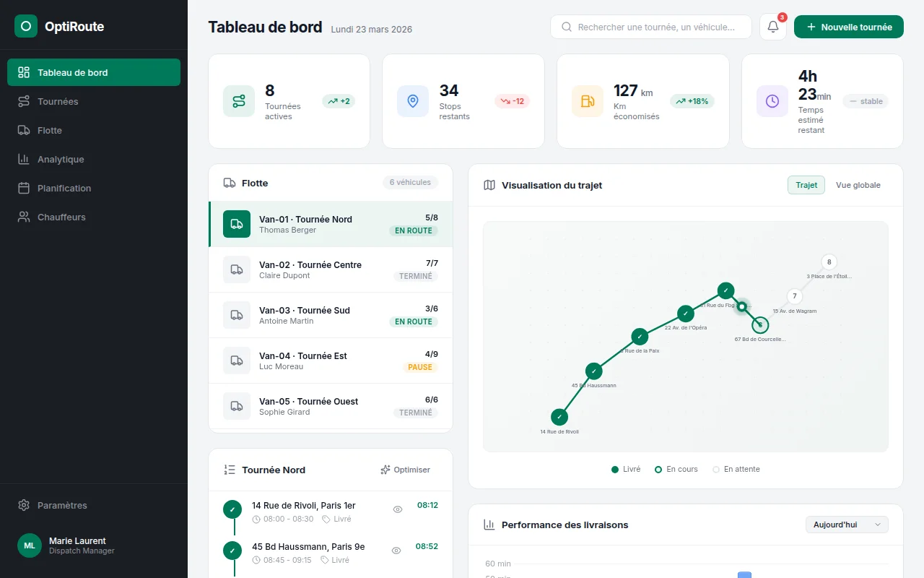Expand the Van-04 Tournée Est row
The height and width of the screenshot is (578, 924).
point(331,361)
